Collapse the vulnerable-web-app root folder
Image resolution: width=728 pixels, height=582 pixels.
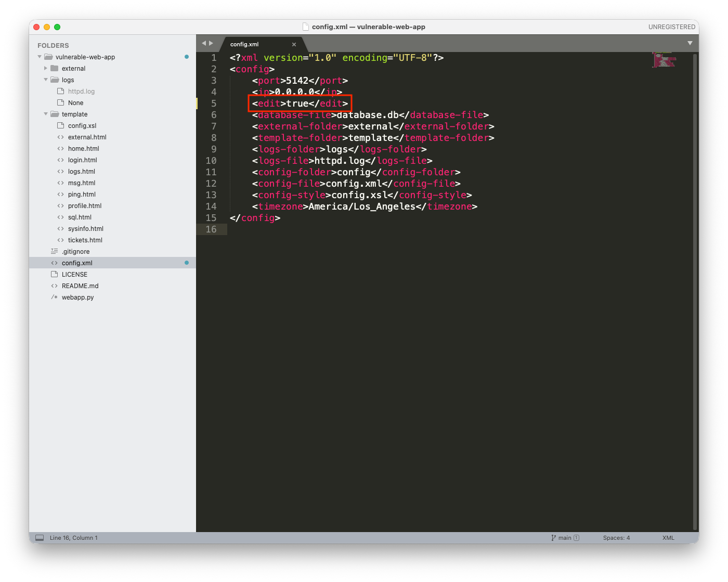pos(40,57)
